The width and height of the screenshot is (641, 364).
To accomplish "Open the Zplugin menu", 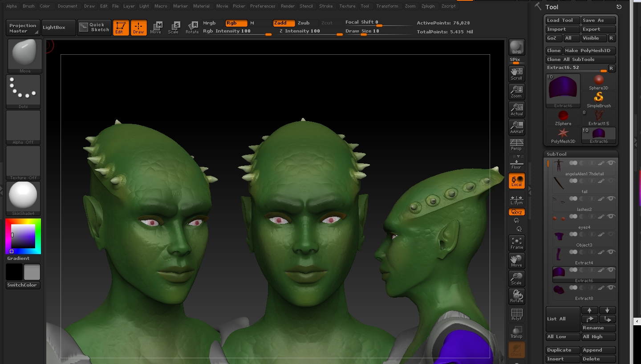I will click(x=428, y=6).
